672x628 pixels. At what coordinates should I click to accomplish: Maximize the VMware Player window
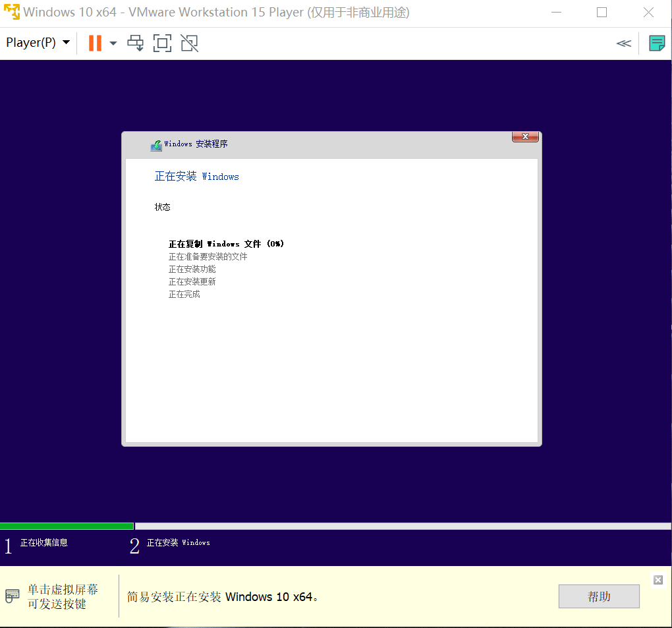point(602,13)
